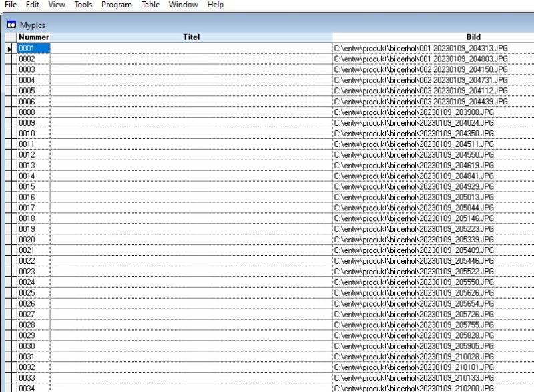Select the Nummer cell 0002
Viewport: 534px width, 392px height.
[33, 59]
